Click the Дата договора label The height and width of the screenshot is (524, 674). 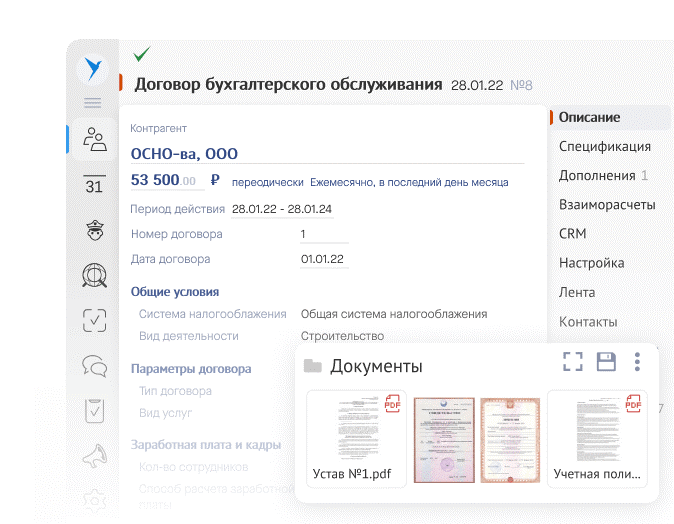coord(171,259)
